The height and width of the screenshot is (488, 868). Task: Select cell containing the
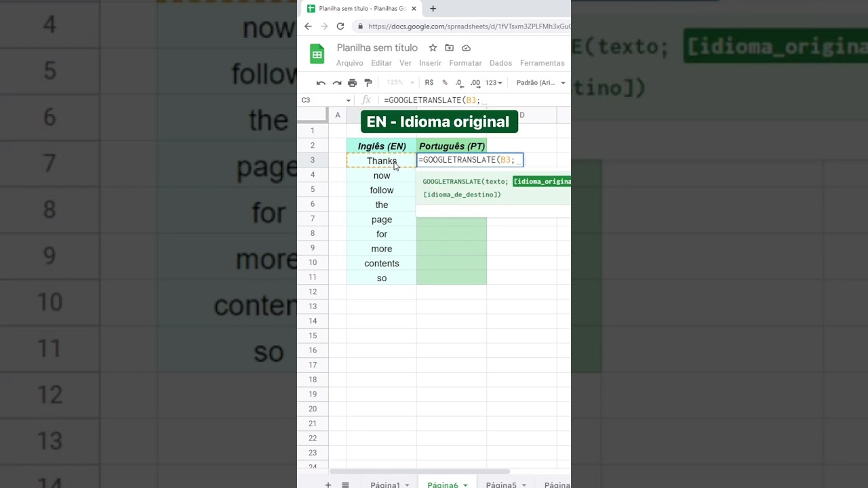click(x=382, y=205)
